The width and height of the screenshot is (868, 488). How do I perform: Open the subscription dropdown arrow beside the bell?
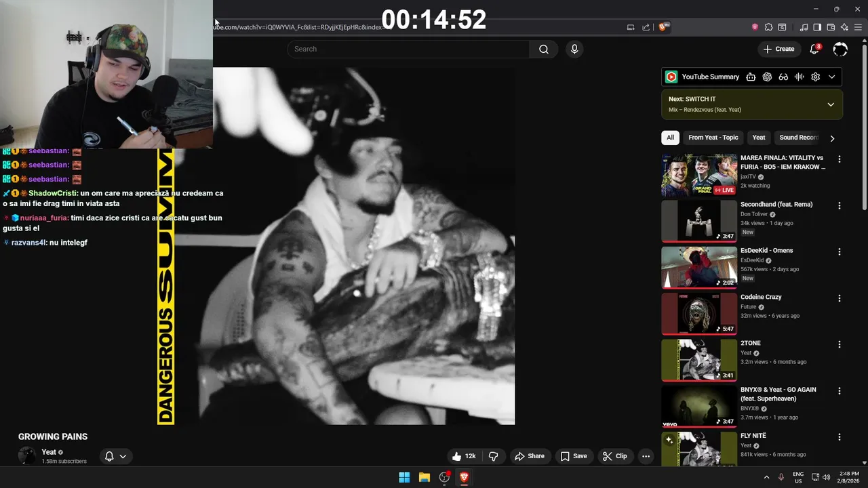tap(123, 456)
